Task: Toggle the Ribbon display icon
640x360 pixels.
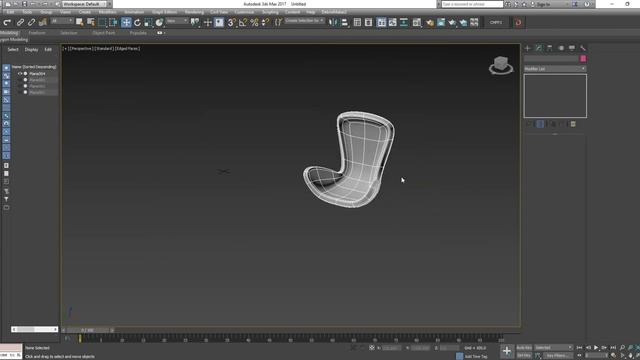Action: click(381, 22)
